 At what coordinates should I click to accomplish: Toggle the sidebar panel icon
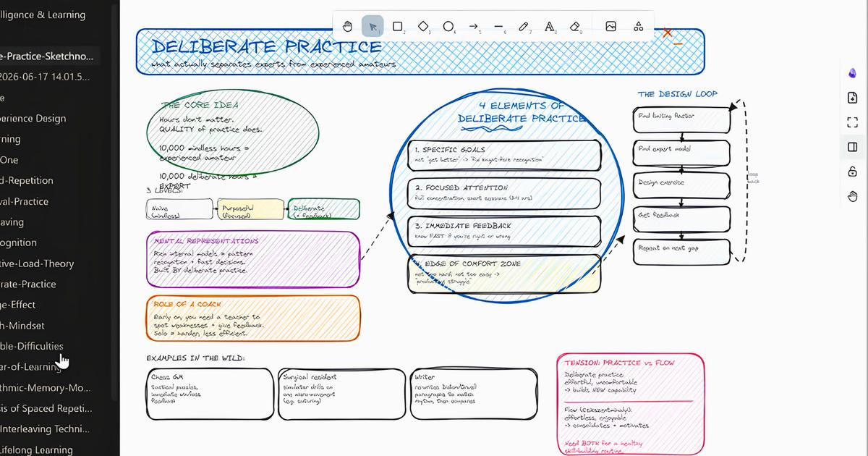(852, 147)
